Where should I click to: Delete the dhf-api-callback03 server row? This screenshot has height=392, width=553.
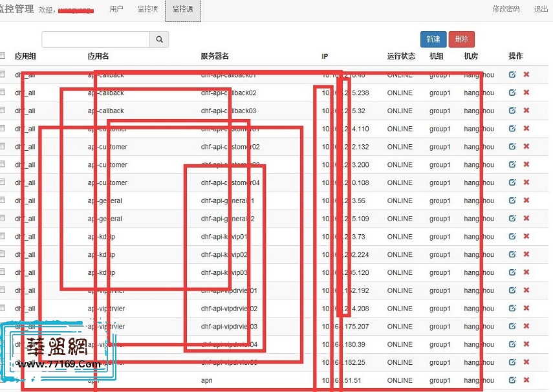pyautogui.click(x=526, y=111)
